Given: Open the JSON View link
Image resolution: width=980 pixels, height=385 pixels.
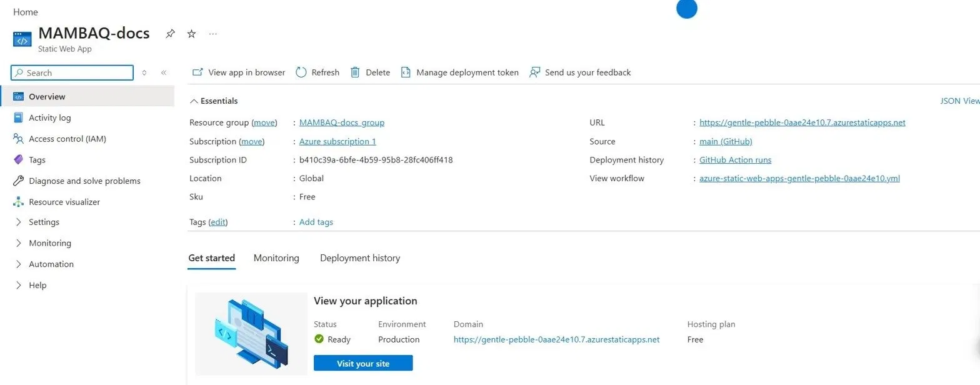Looking at the screenshot, I should (960, 101).
